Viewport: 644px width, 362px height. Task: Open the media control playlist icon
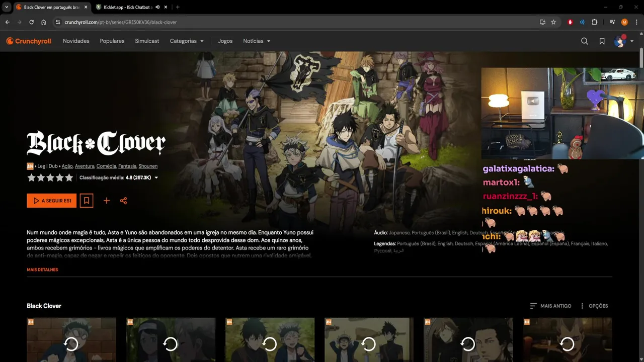612,22
